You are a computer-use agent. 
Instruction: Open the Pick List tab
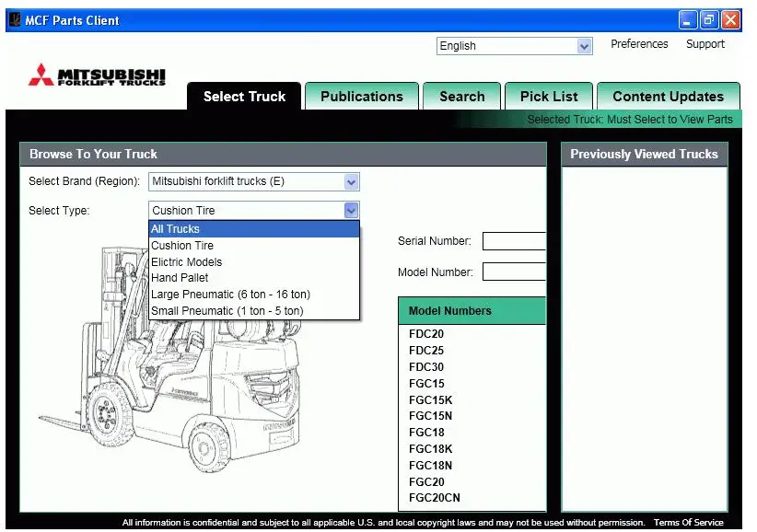point(548,96)
